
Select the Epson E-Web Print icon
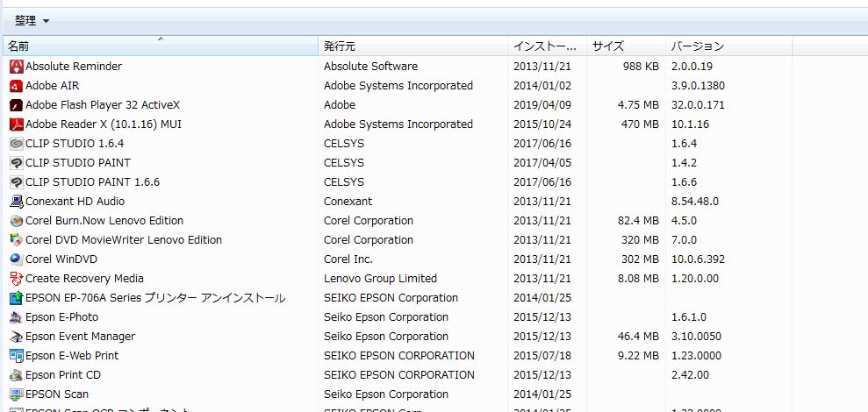pos(17,356)
